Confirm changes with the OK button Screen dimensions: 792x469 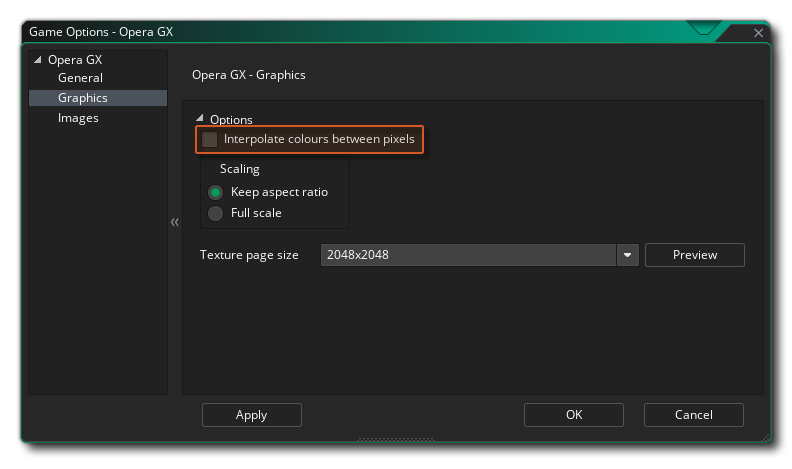tap(573, 415)
